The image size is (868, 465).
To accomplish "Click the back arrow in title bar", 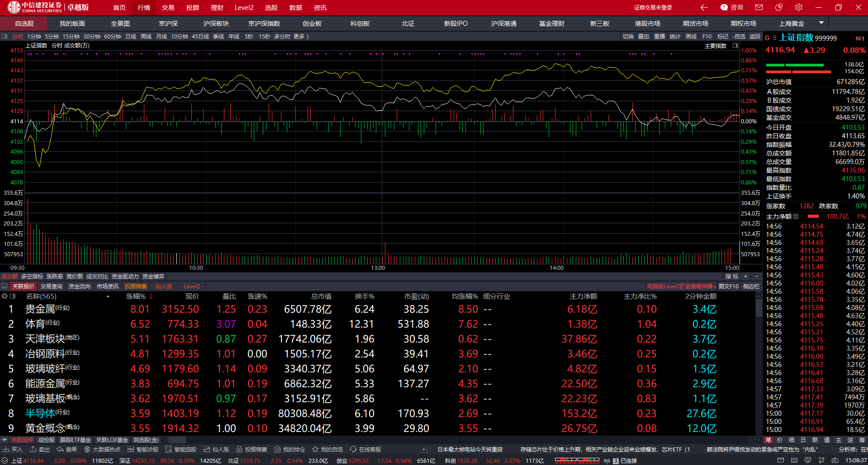I will 704,7.
